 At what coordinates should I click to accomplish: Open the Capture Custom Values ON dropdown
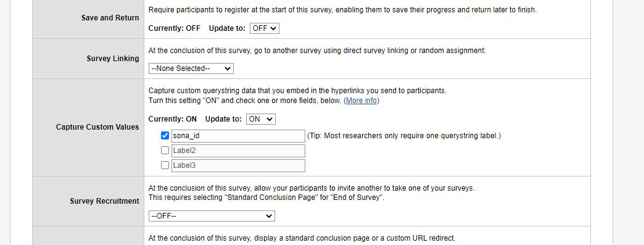tap(261, 119)
